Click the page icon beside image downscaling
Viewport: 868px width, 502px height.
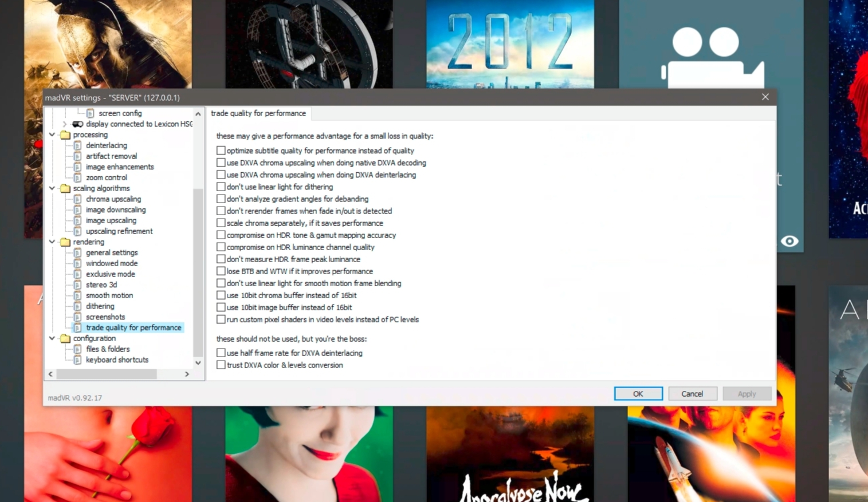(78, 210)
